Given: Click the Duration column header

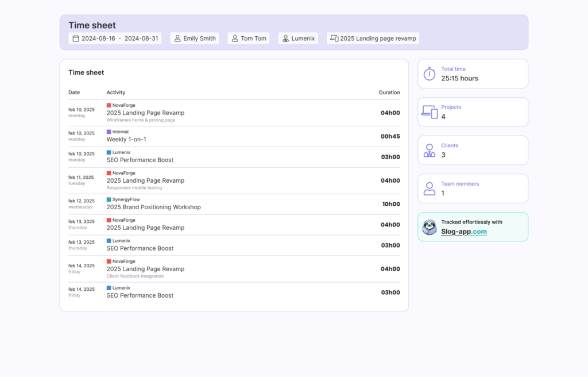Looking at the screenshot, I should [x=389, y=93].
